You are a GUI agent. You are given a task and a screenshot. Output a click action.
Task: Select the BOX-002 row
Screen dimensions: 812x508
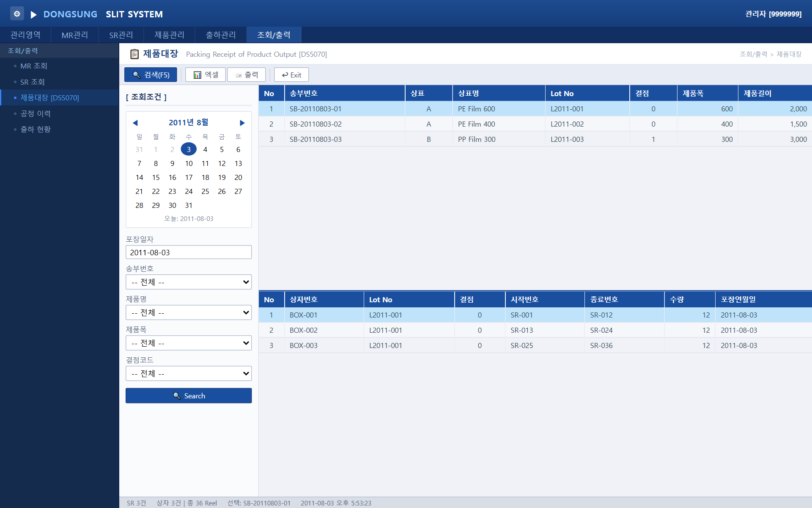click(535, 330)
